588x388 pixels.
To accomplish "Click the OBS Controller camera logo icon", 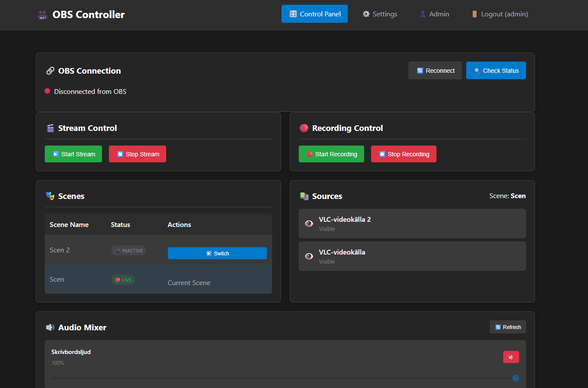I will pos(42,15).
